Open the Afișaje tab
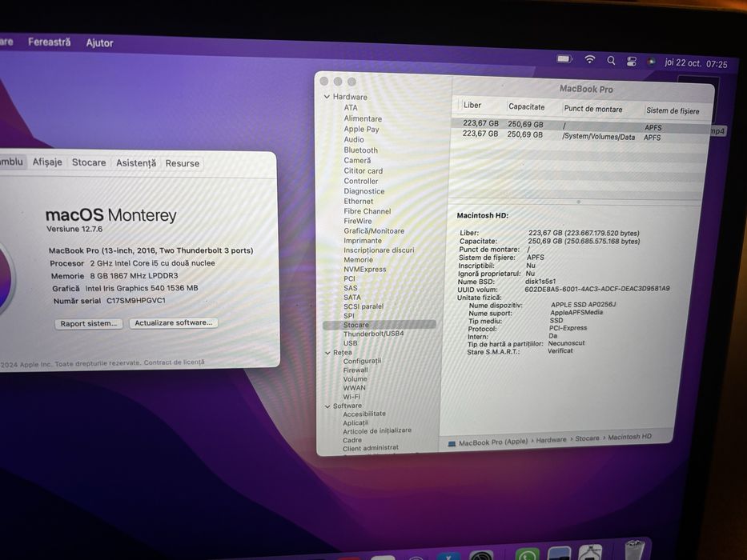 (x=47, y=162)
